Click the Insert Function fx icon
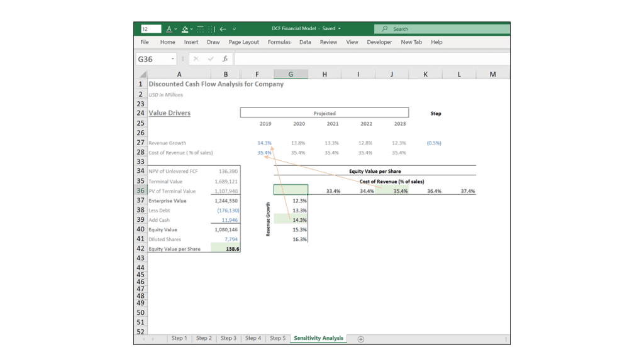Image resolution: width=644 pixels, height=362 pixels. tap(225, 58)
